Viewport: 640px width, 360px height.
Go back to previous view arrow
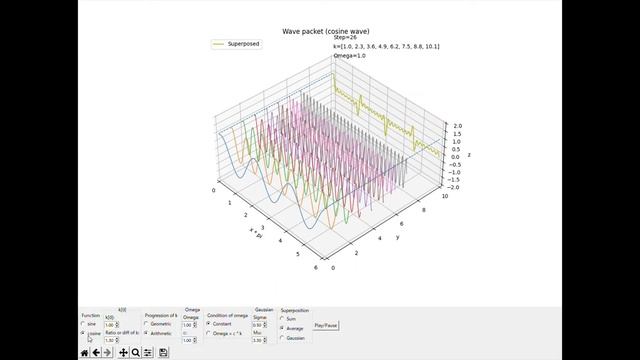pyautogui.click(x=96, y=353)
